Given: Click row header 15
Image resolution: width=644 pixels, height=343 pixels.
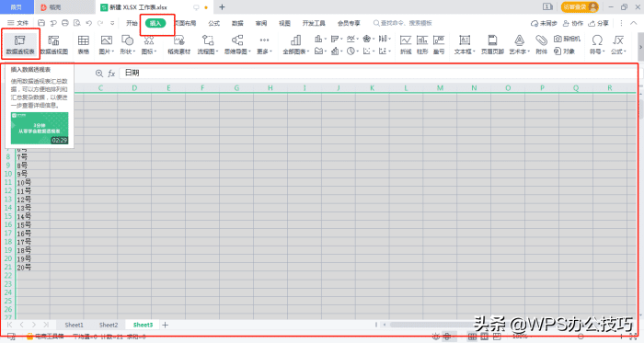Looking at the screenshot, I should [x=7, y=216].
